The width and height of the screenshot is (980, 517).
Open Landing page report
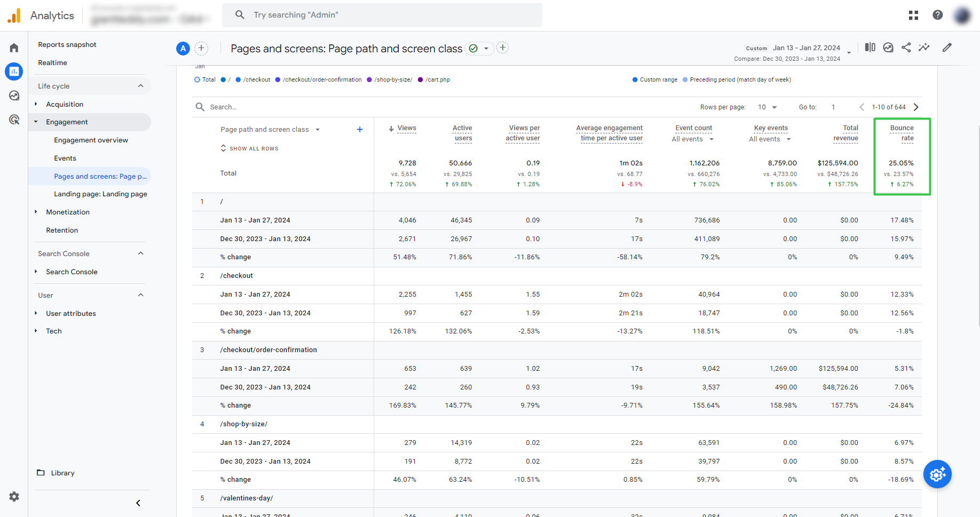pyautogui.click(x=100, y=194)
